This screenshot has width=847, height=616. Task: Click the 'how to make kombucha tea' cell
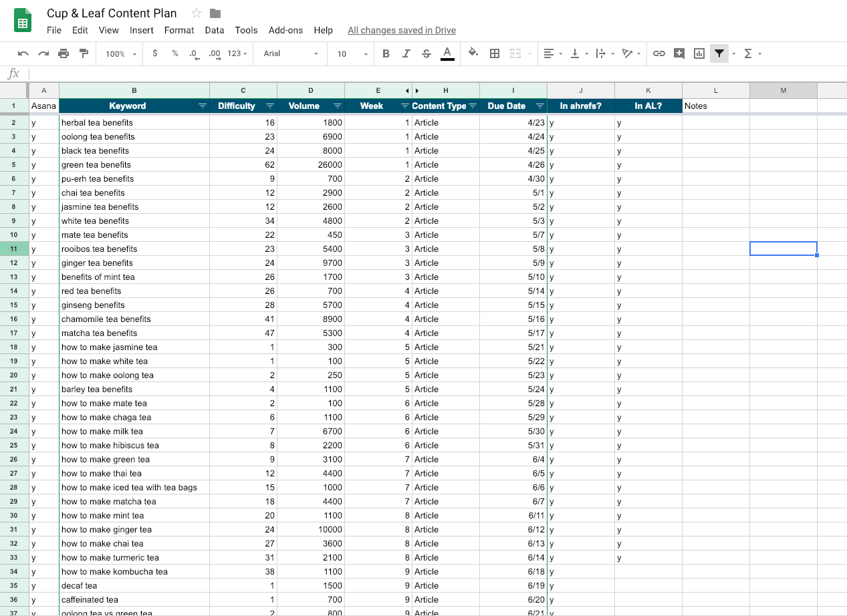click(134, 571)
